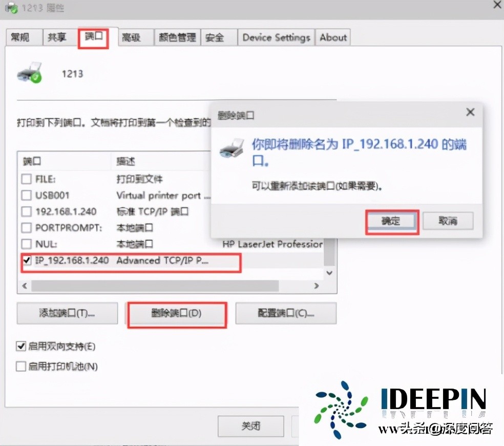The width and height of the screenshot is (504, 446).
Task: Click the small printer icon in the title bar
Action: coord(11,7)
